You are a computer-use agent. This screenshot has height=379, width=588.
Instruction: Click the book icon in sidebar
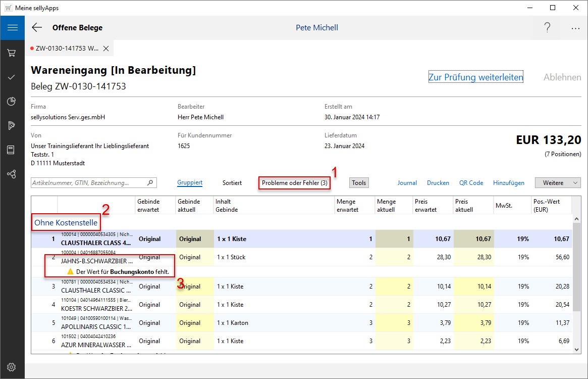(12, 150)
